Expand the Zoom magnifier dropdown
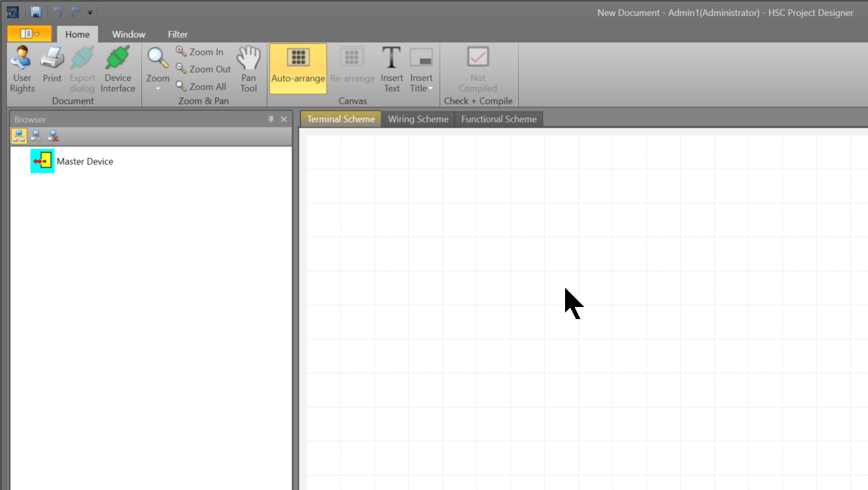This screenshot has height=490, width=868. 158,70
